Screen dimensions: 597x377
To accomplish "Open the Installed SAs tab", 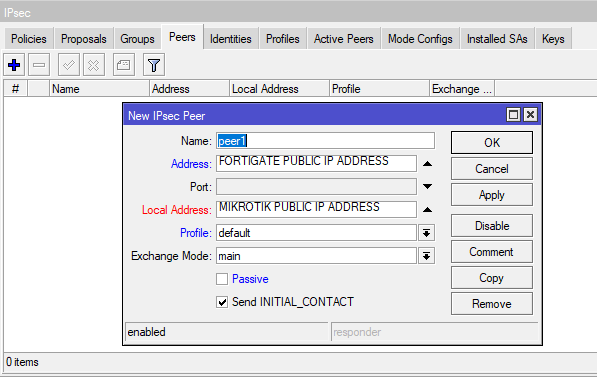I will 497,39.
